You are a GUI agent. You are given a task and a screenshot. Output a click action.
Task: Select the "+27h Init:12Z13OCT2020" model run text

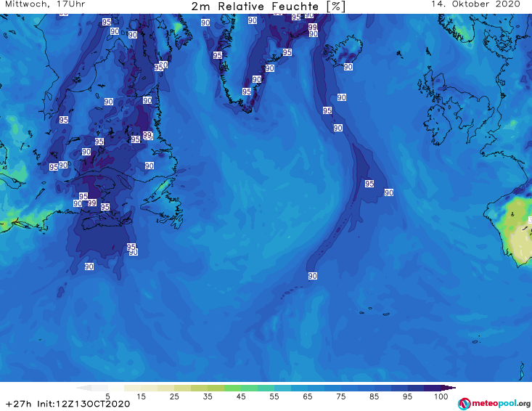coord(67,404)
